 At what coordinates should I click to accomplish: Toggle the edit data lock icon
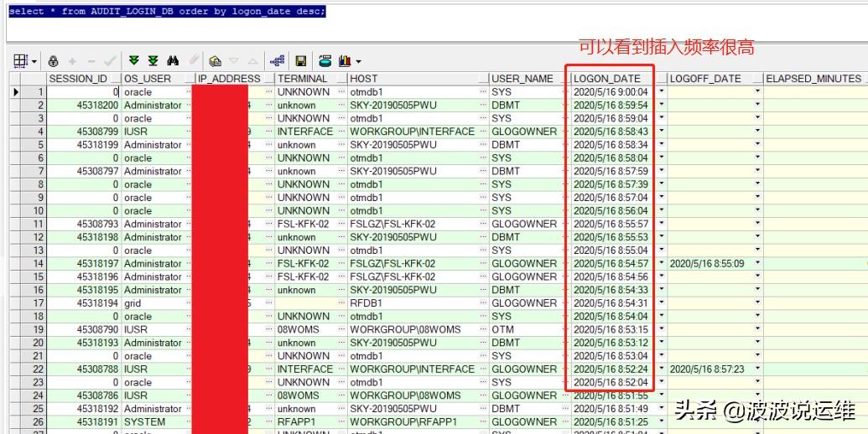(53, 61)
